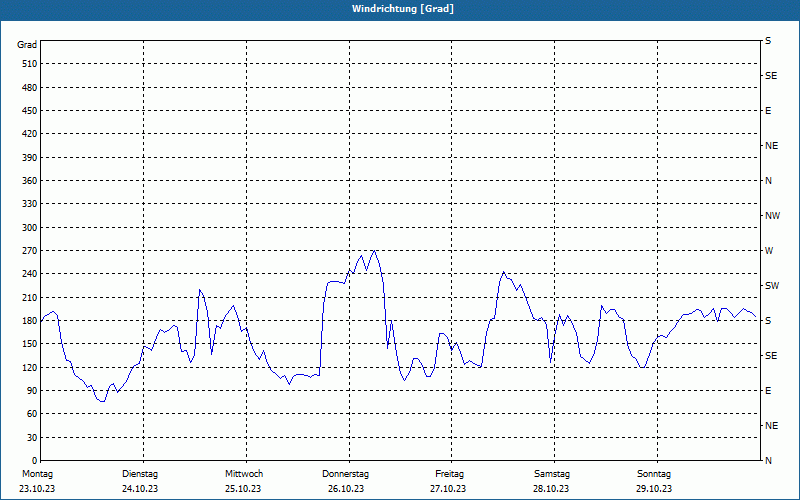Select the 'Donnerstag' day label
Image resolution: width=800 pixels, height=500 pixels.
point(345,474)
